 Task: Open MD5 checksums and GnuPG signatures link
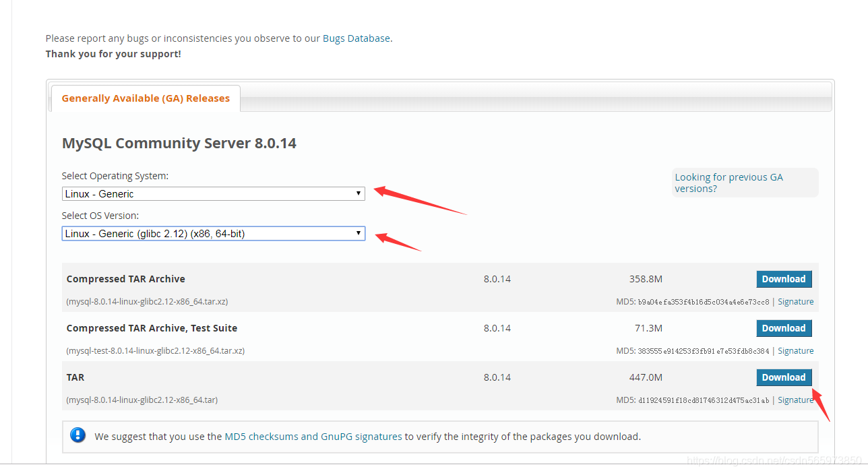pos(313,437)
